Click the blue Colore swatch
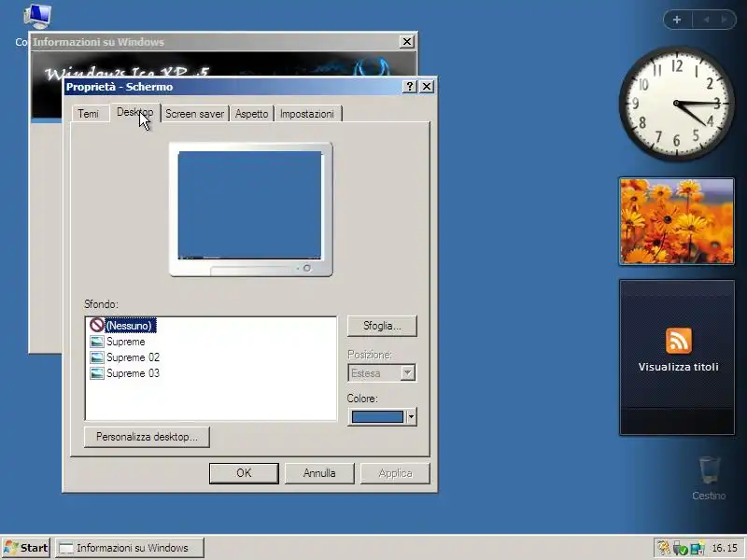Image resolution: width=747 pixels, height=560 pixels. click(x=377, y=417)
